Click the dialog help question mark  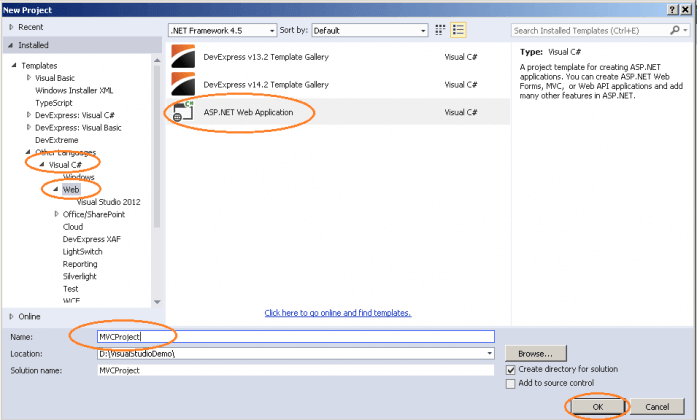pos(670,7)
